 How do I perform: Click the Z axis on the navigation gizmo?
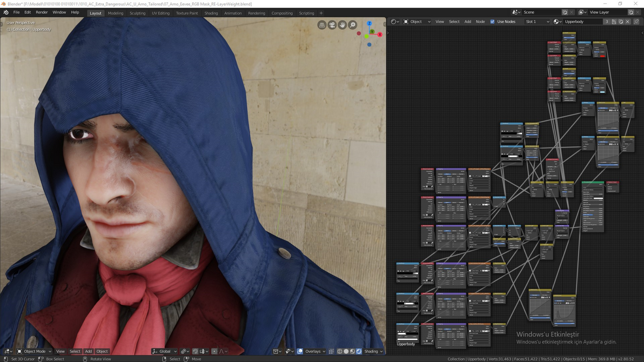(369, 23)
